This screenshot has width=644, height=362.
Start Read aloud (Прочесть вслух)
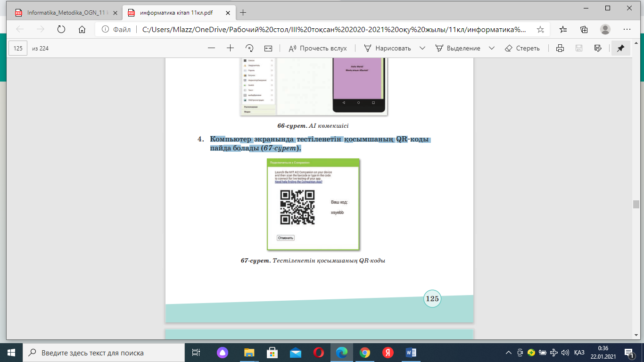317,48
